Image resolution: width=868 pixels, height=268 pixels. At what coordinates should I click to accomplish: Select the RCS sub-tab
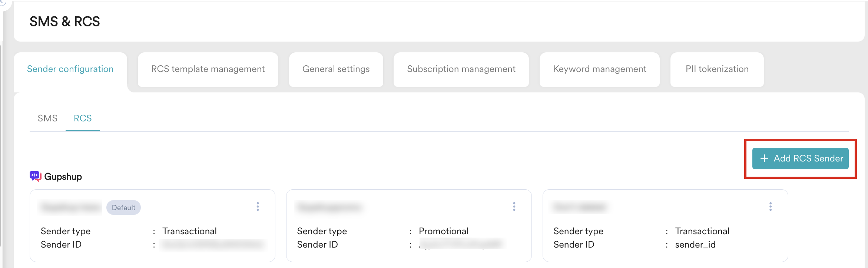83,118
